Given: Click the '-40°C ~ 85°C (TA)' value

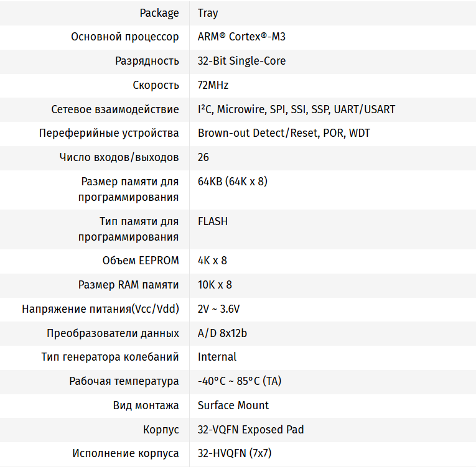Looking at the screenshot, I should point(240,381).
